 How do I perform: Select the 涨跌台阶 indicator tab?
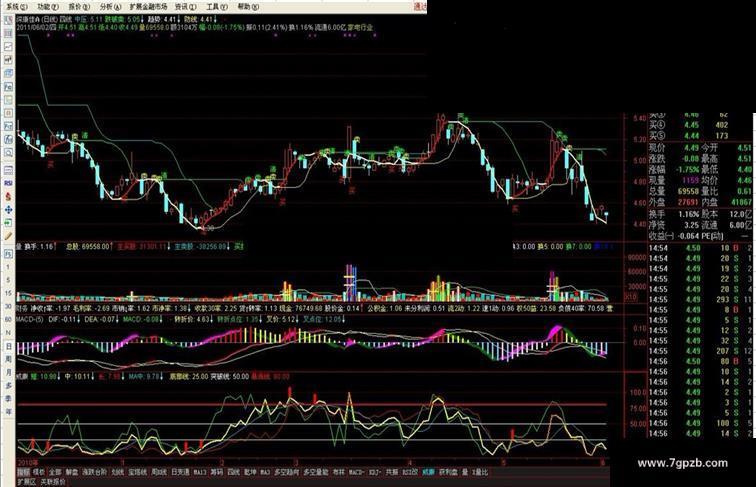click(94, 472)
